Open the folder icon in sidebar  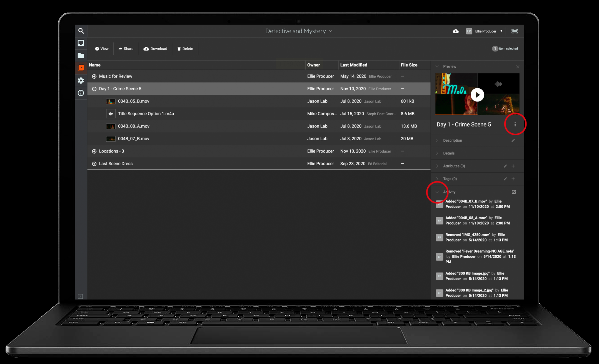tap(81, 56)
